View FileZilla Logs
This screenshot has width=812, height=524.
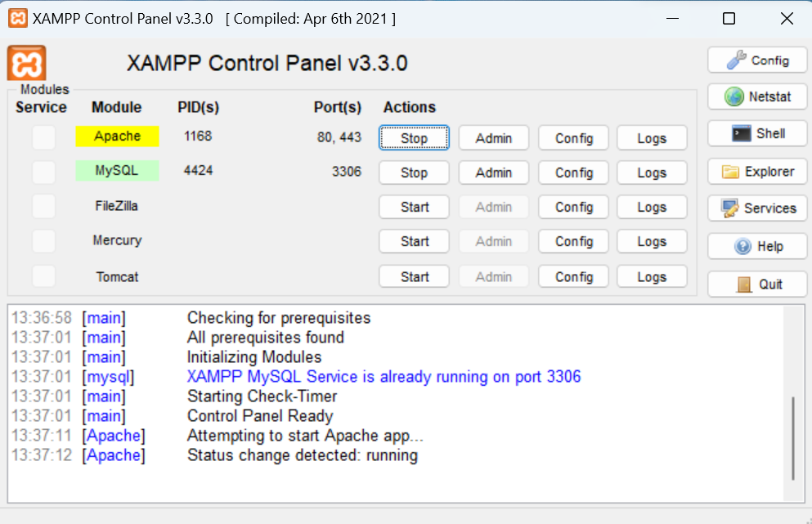652,207
